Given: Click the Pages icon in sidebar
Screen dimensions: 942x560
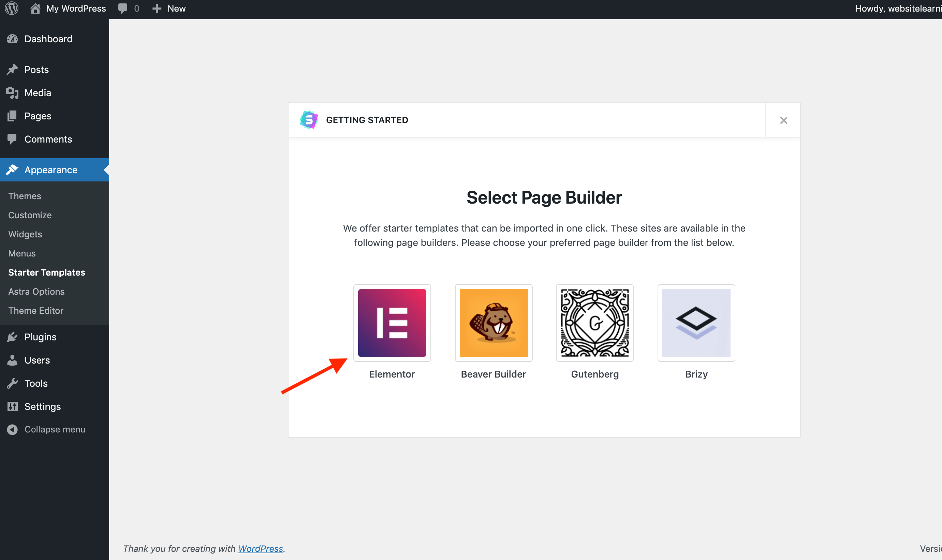Looking at the screenshot, I should click(13, 116).
